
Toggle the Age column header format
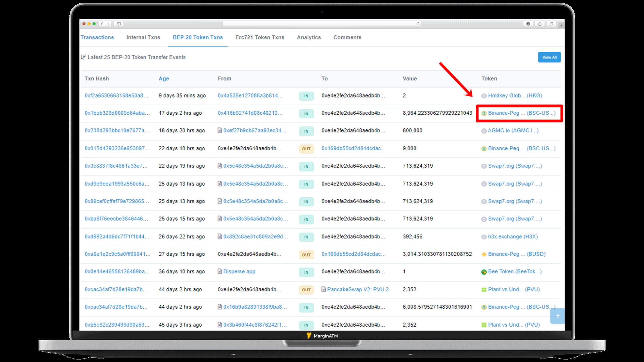[164, 79]
